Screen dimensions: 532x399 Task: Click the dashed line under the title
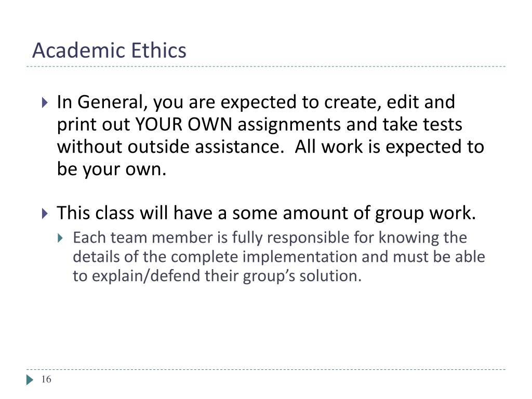pyautogui.click(x=266, y=66)
